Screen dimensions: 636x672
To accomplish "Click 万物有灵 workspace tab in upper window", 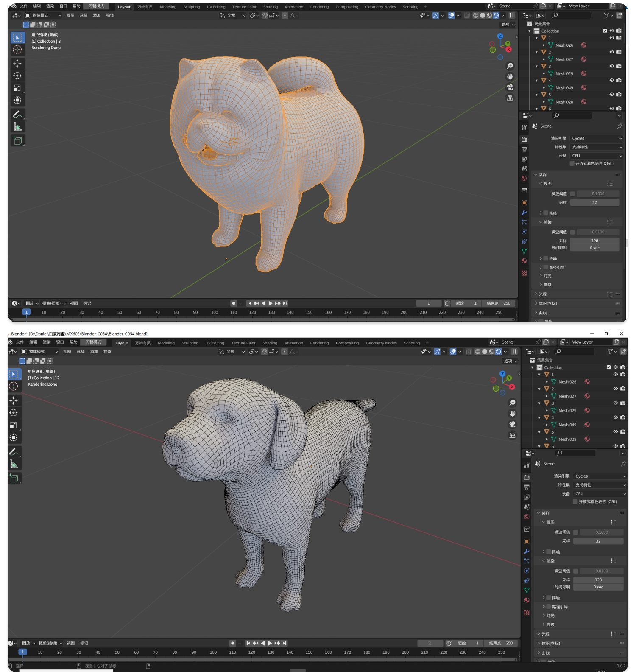I will click(145, 7).
